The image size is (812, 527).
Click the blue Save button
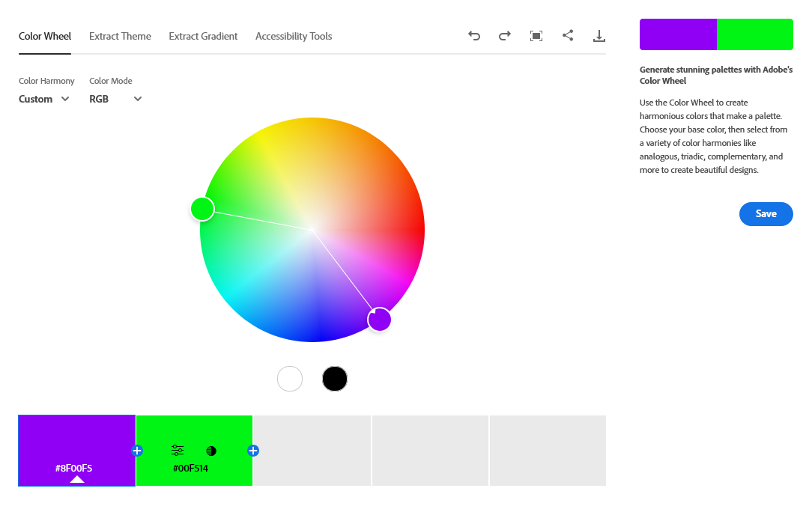click(766, 214)
